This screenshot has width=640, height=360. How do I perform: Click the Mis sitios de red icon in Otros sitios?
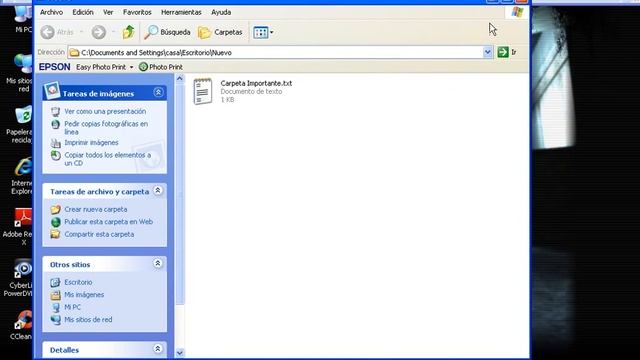[x=56, y=320]
